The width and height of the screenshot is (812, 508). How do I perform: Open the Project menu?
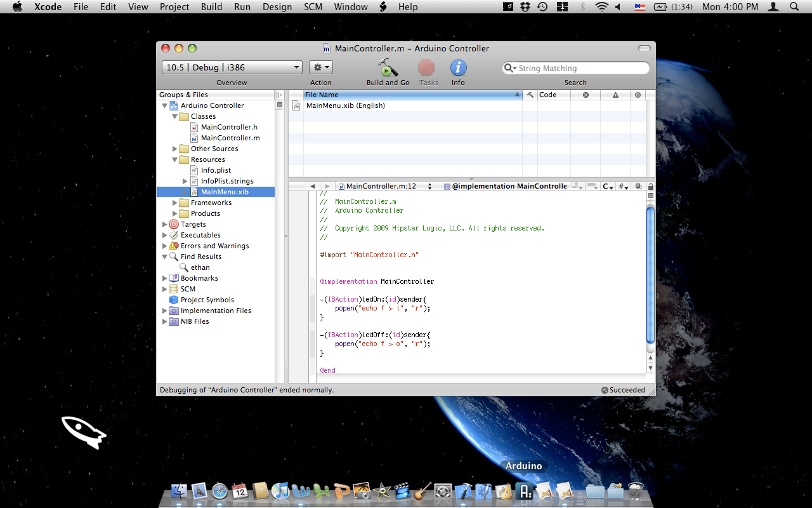coord(174,7)
